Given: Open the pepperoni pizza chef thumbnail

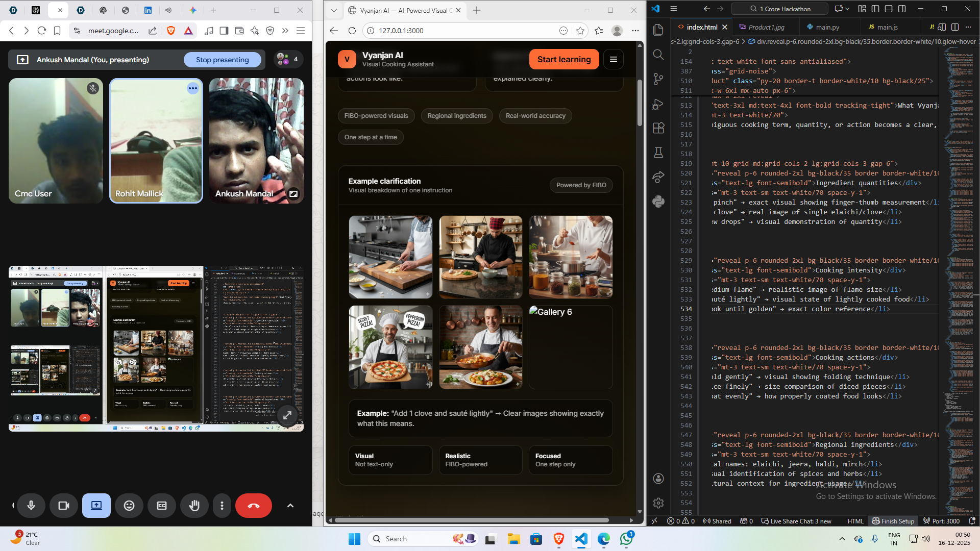Looking at the screenshot, I should click(x=390, y=347).
